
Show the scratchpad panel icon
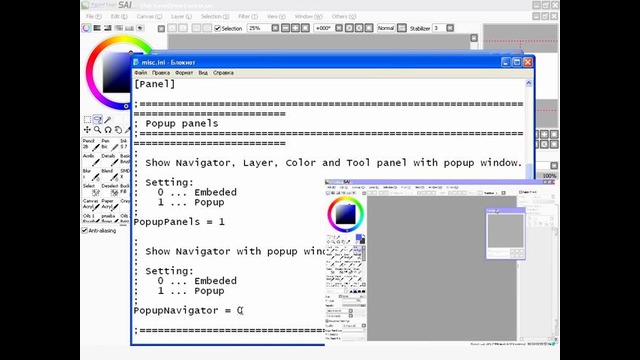pos(140,28)
